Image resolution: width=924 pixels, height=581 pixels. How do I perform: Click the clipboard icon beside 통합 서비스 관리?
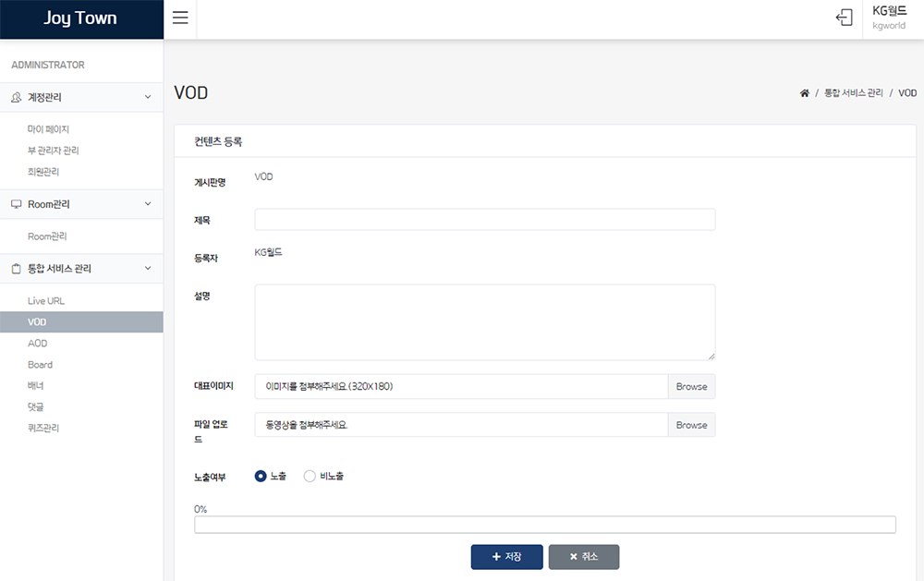coord(16,269)
